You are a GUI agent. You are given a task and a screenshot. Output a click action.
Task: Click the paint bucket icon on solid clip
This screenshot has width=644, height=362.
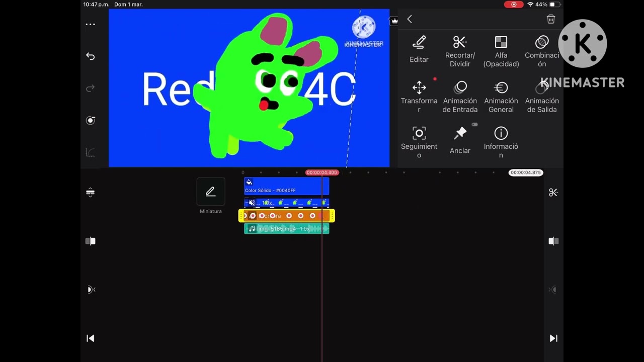(249, 182)
